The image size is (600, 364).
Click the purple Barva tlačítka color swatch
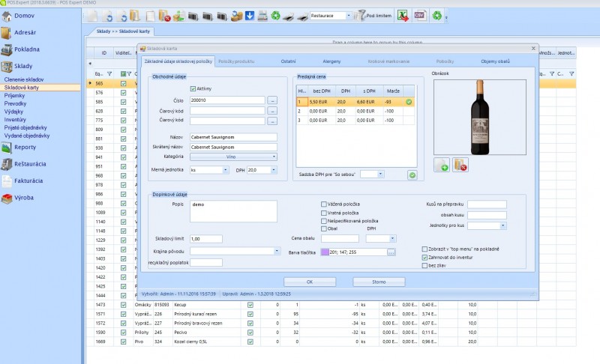coord(325,252)
